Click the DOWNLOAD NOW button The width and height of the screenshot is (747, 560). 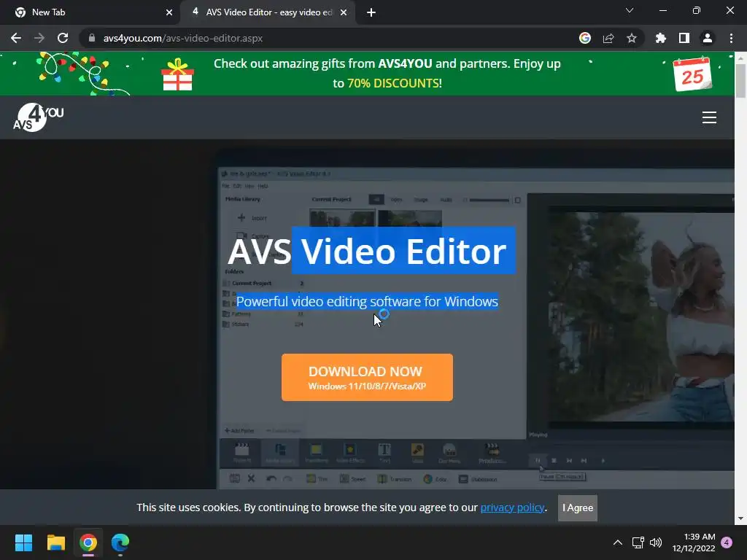[367, 377]
